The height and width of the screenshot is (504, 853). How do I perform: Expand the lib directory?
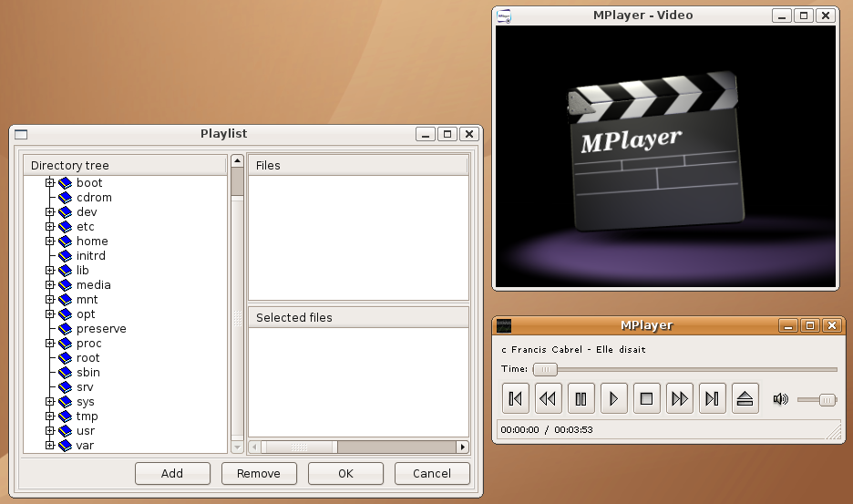coord(49,270)
